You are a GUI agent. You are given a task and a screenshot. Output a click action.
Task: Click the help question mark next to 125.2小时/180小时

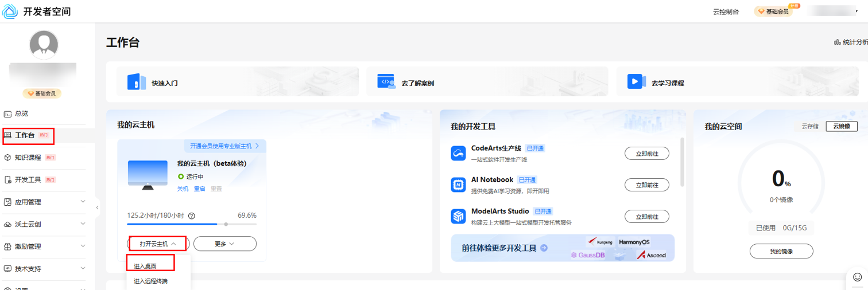[192, 216]
